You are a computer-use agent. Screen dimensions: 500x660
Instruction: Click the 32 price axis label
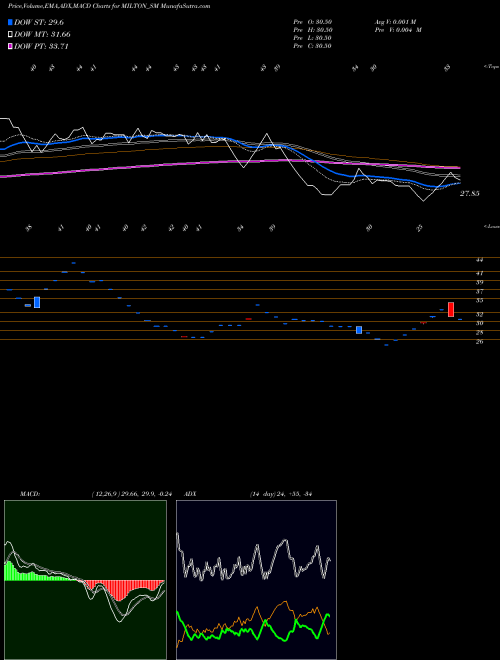[479, 314]
